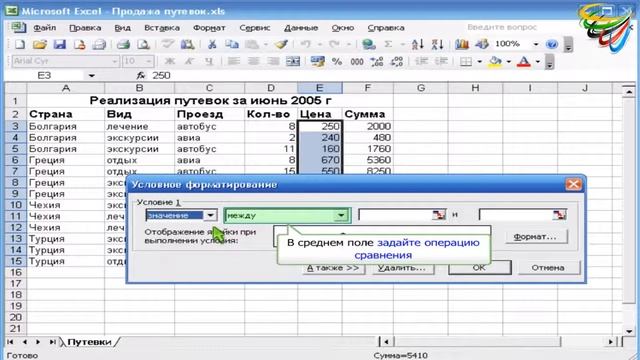This screenshot has height=360, width=640.
Task: Click the Формат... button in dialog
Action: tap(535, 237)
